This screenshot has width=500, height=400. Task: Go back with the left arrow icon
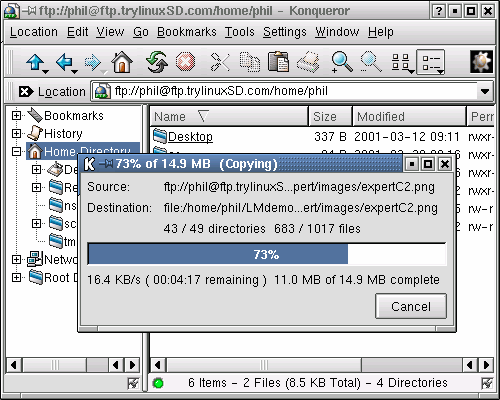pyautogui.click(x=64, y=62)
